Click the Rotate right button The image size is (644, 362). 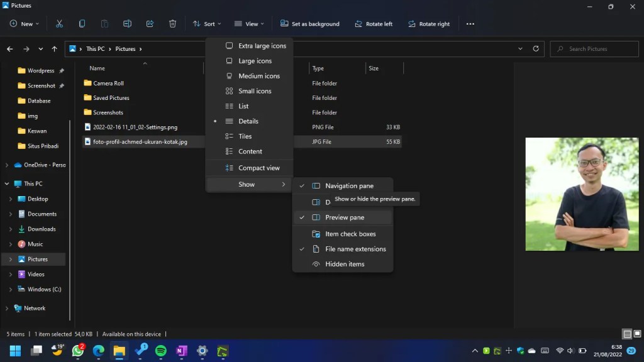coord(429,23)
